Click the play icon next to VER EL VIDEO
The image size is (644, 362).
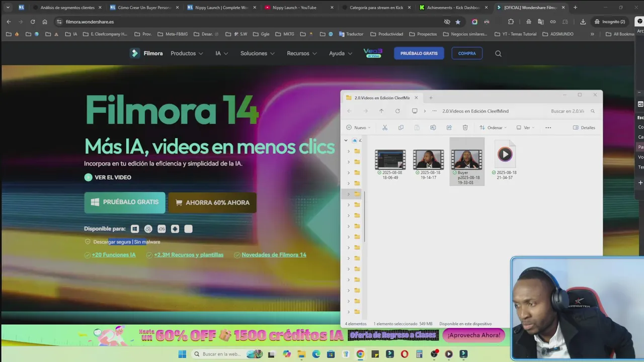click(x=88, y=177)
